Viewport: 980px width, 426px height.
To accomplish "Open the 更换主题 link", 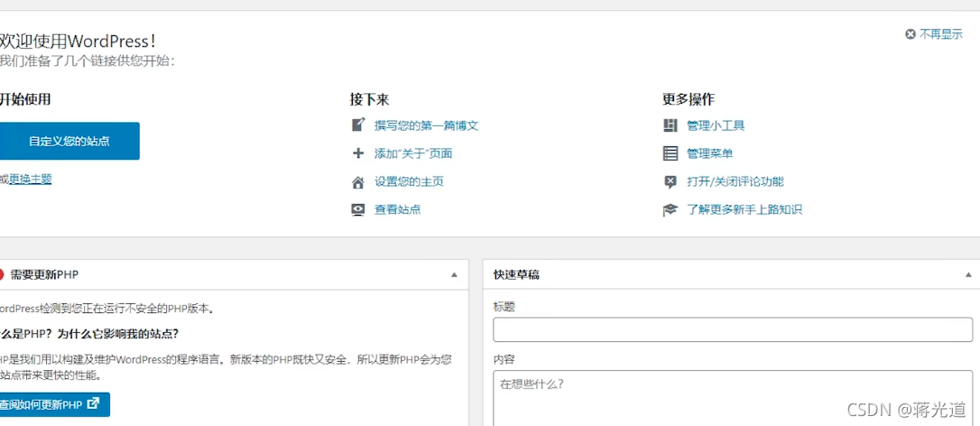I will tap(30, 179).
